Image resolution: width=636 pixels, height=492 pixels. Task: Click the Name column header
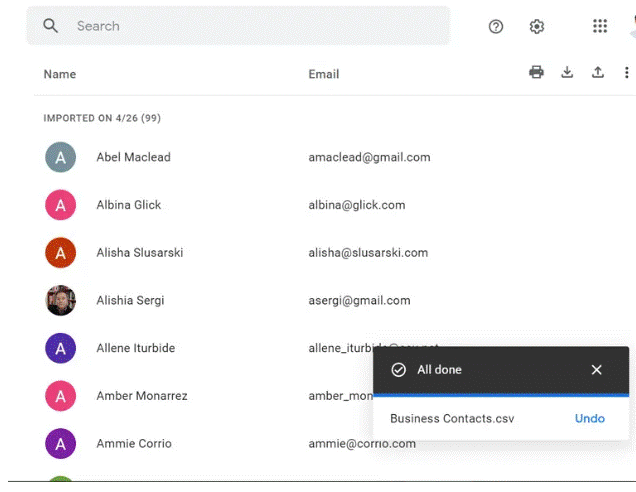[x=60, y=74]
